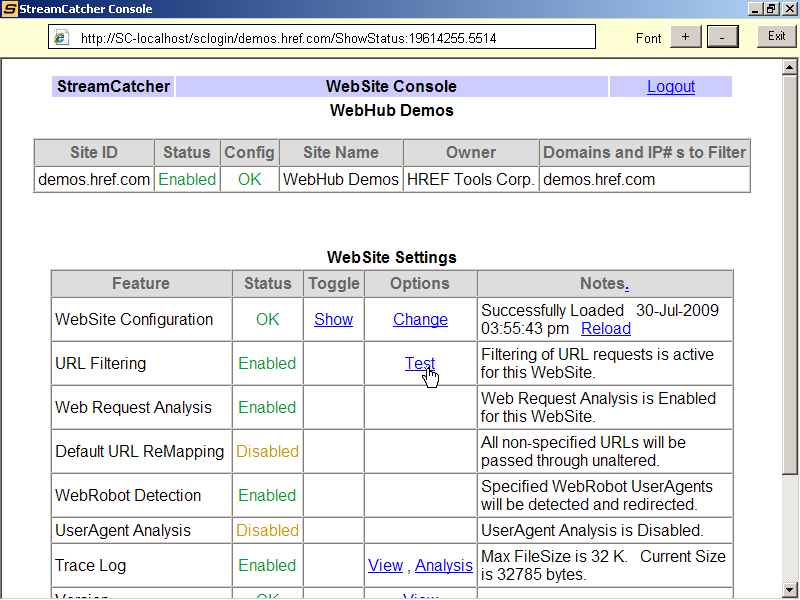Image resolution: width=800 pixels, height=600 pixels.
Task: Open the Change link for WebSite Configuration
Action: pyautogui.click(x=420, y=319)
